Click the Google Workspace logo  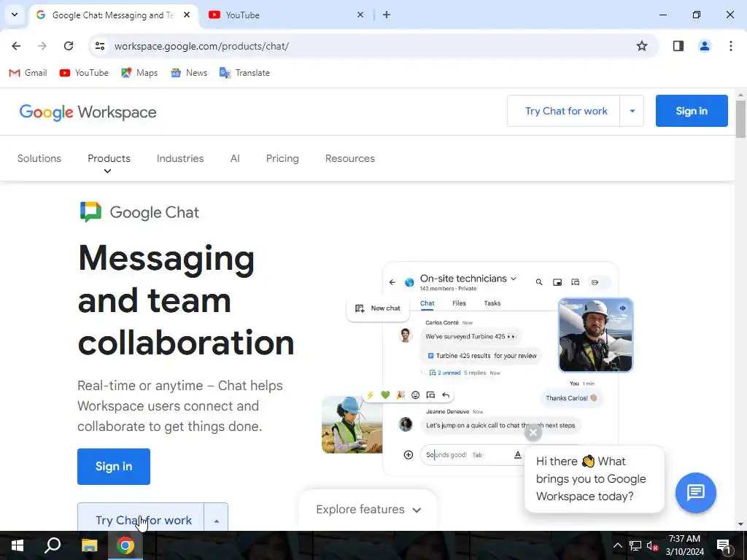(x=88, y=112)
